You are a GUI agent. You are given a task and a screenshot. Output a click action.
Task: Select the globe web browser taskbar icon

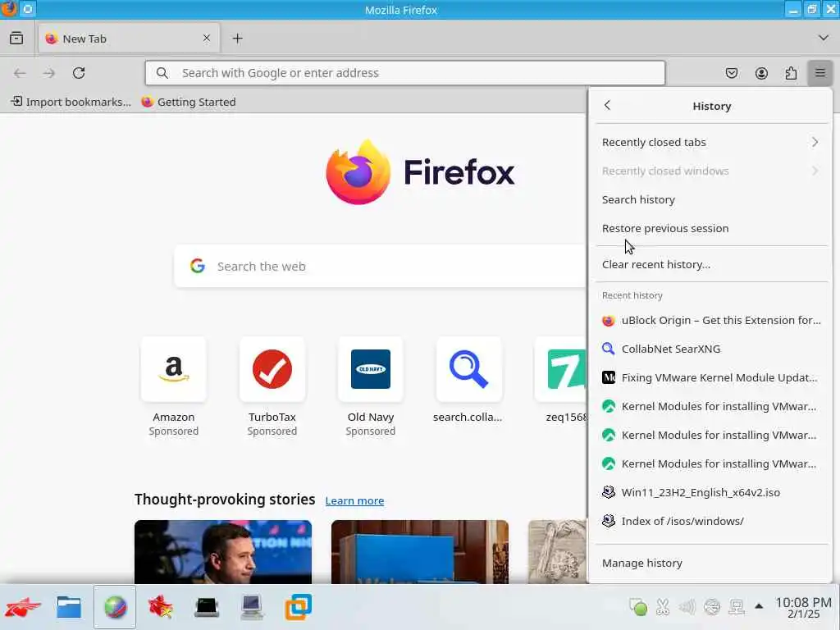click(x=115, y=607)
